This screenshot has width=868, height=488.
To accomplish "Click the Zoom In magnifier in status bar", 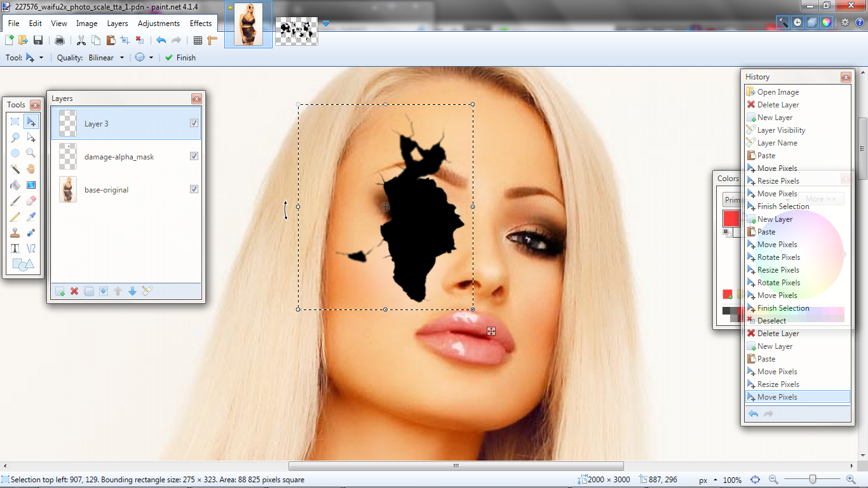I will 851,480.
